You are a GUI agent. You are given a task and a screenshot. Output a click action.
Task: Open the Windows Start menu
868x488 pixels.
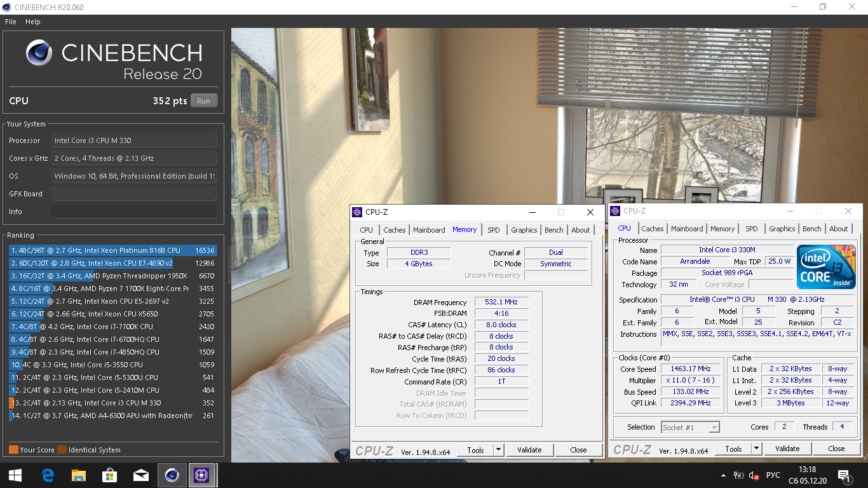[15, 475]
